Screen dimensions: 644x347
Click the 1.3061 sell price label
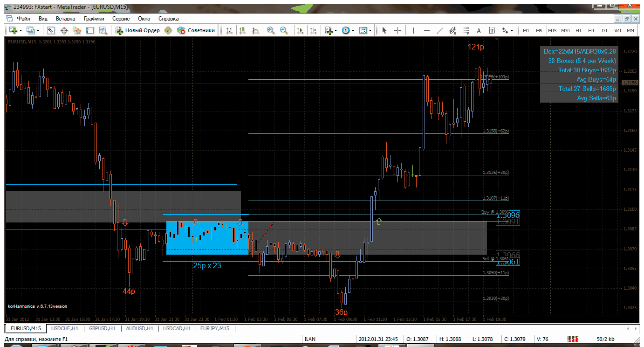point(508,262)
